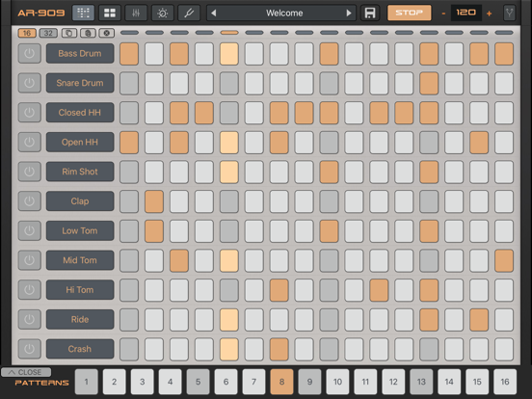Click the highlighted step 5 position indicator
Viewport: 532px width, 399px height.
[229, 33]
